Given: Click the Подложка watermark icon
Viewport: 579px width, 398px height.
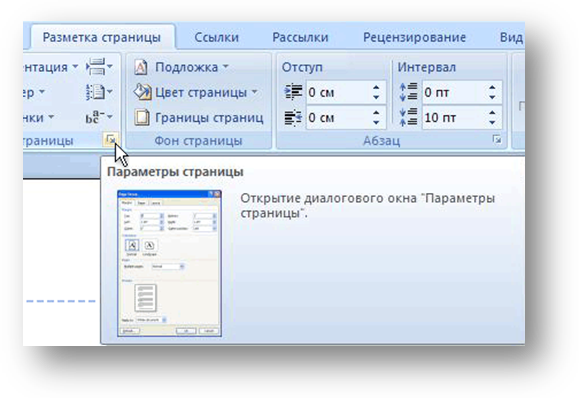Looking at the screenshot, I should [x=140, y=68].
